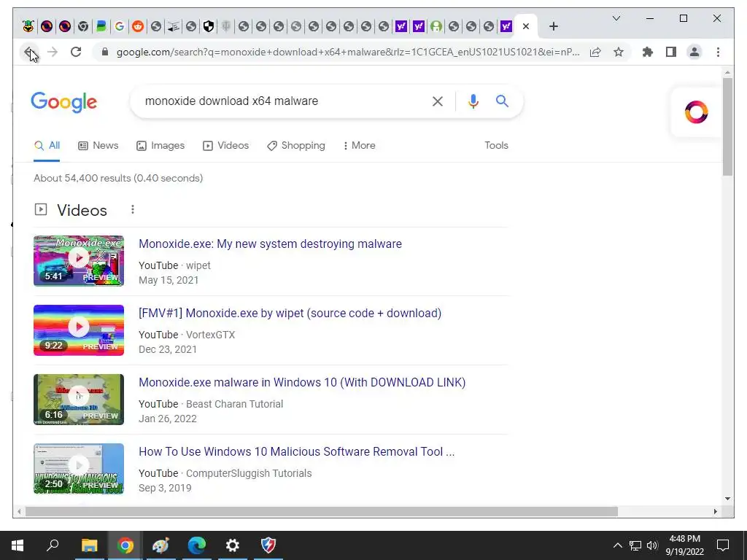This screenshot has width=747, height=560.
Task: Open the Windows Start menu
Action: (18, 545)
